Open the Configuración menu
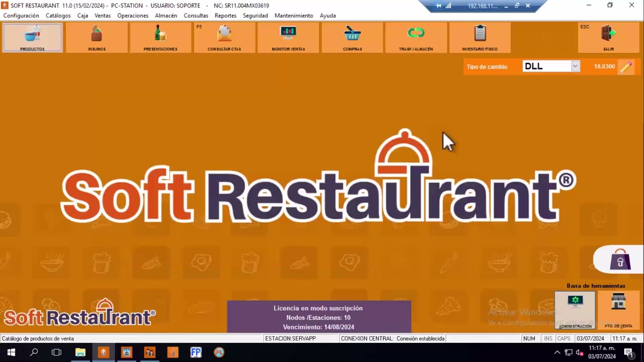 coord(21,16)
